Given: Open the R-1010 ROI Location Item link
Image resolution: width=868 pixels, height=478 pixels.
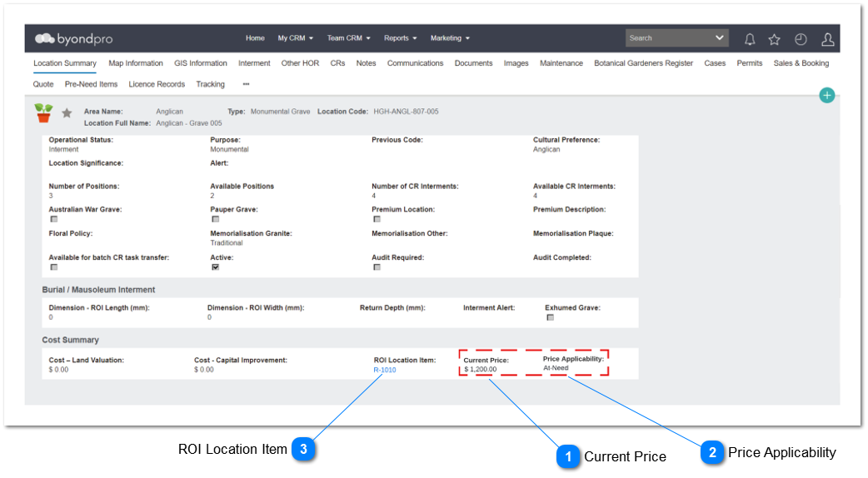Looking at the screenshot, I should pyautogui.click(x=385, y=370).
